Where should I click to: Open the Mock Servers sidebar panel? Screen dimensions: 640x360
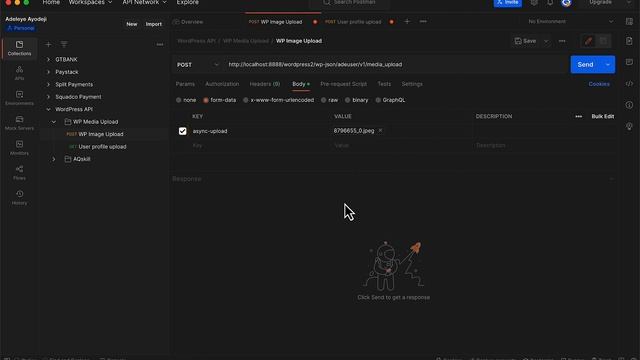[x=19, y=123]
